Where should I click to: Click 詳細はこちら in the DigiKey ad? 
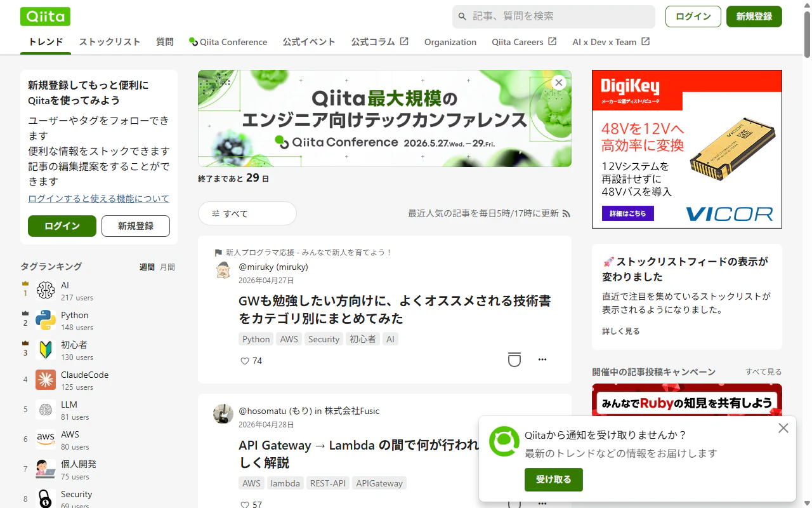pos(628,213)
